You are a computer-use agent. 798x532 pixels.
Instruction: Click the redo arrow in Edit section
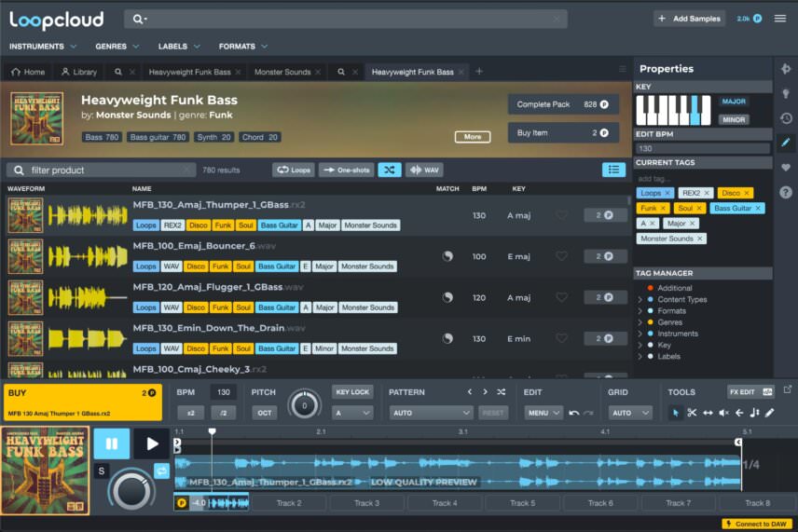589,413
